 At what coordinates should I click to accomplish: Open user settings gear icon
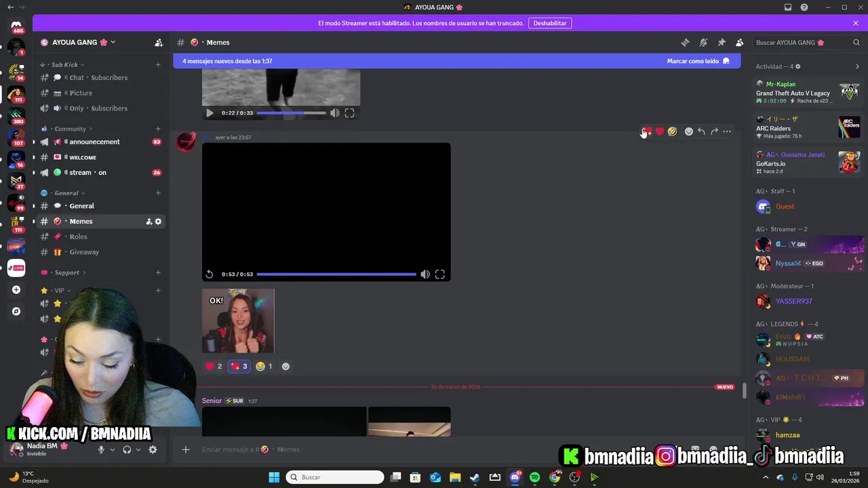(153, 449)
